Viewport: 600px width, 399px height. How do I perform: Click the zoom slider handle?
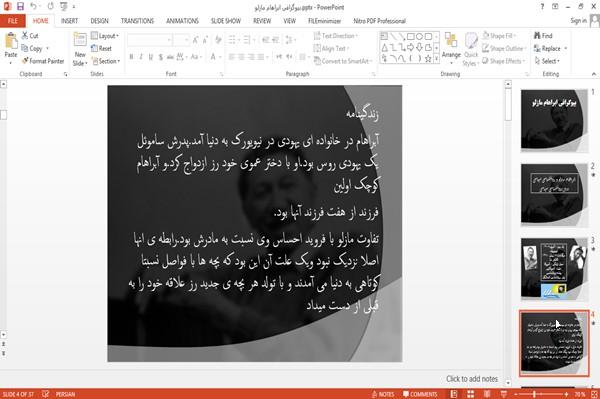click(534, 394)
